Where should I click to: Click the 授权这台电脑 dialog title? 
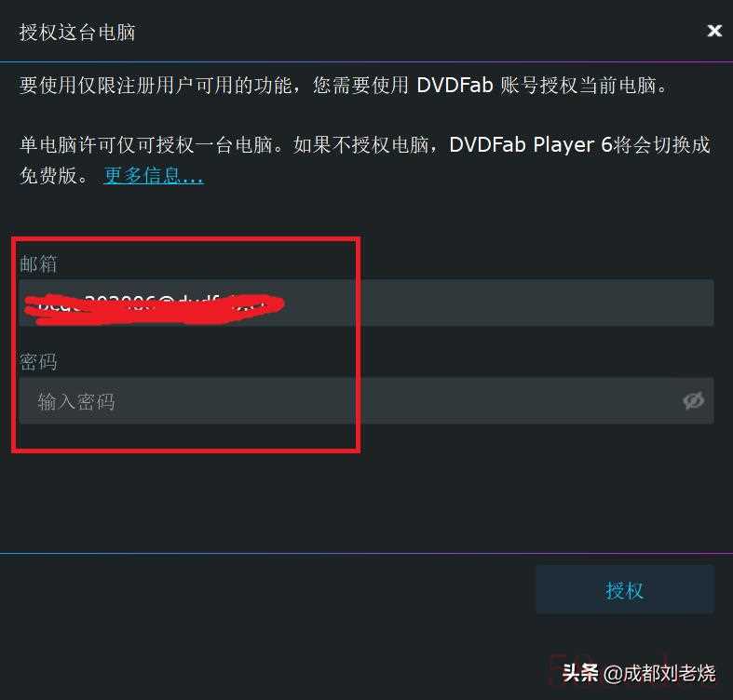click(77, 33)
